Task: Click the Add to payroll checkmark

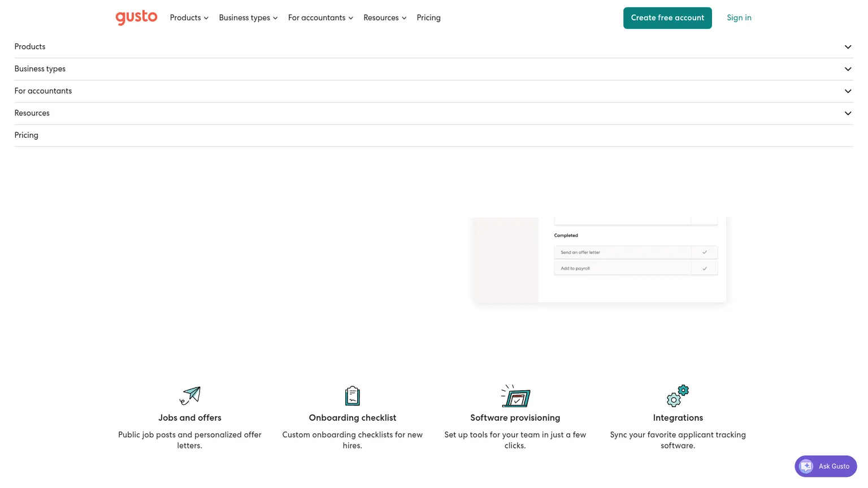Action: 704,268
